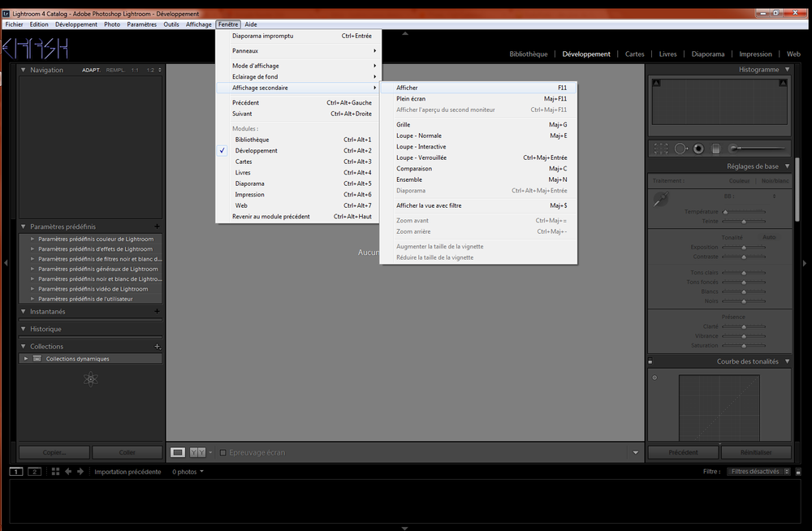Open the Fichier menu

coord(14,24)
